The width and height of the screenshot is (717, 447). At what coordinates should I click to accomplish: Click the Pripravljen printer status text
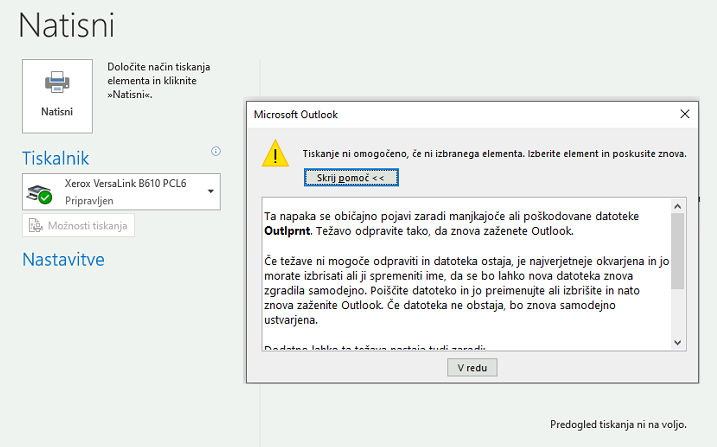(89, 201)
